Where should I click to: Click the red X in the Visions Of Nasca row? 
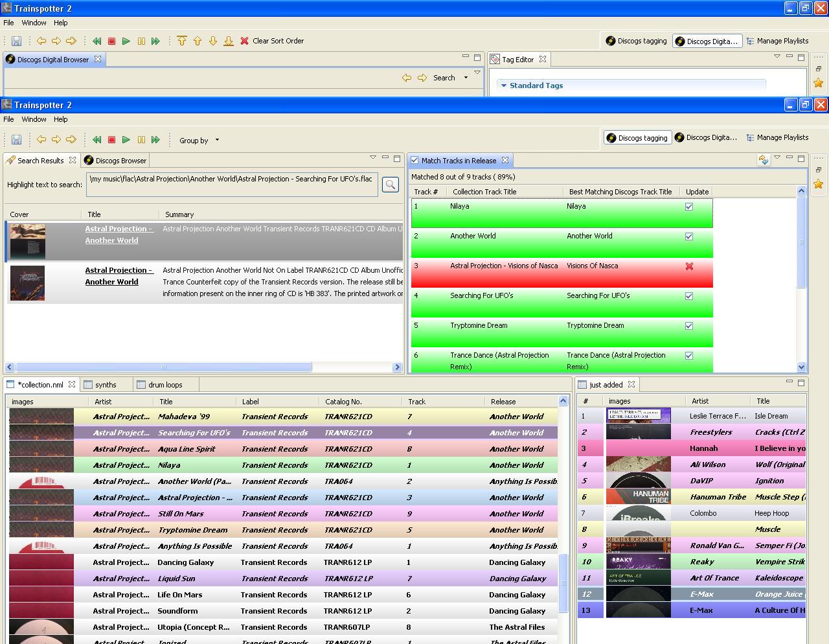coord(689,266)
